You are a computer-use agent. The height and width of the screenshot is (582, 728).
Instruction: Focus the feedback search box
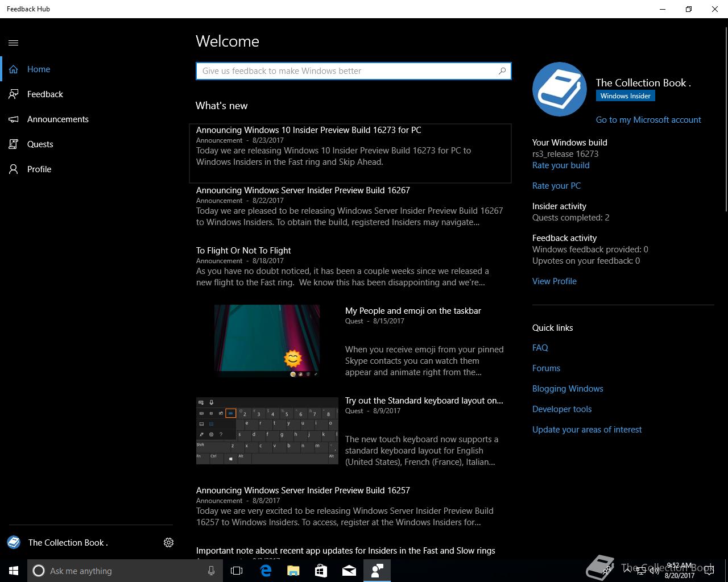tap(354, 71)
